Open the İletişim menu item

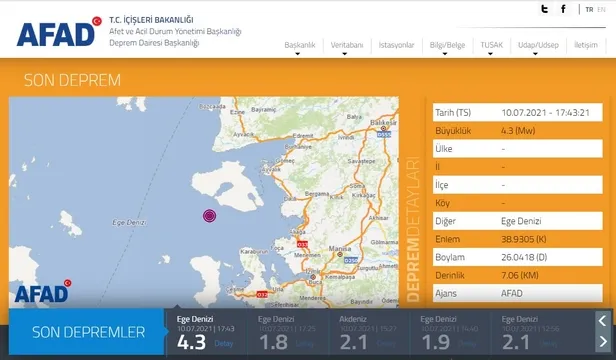pos(586,45)
